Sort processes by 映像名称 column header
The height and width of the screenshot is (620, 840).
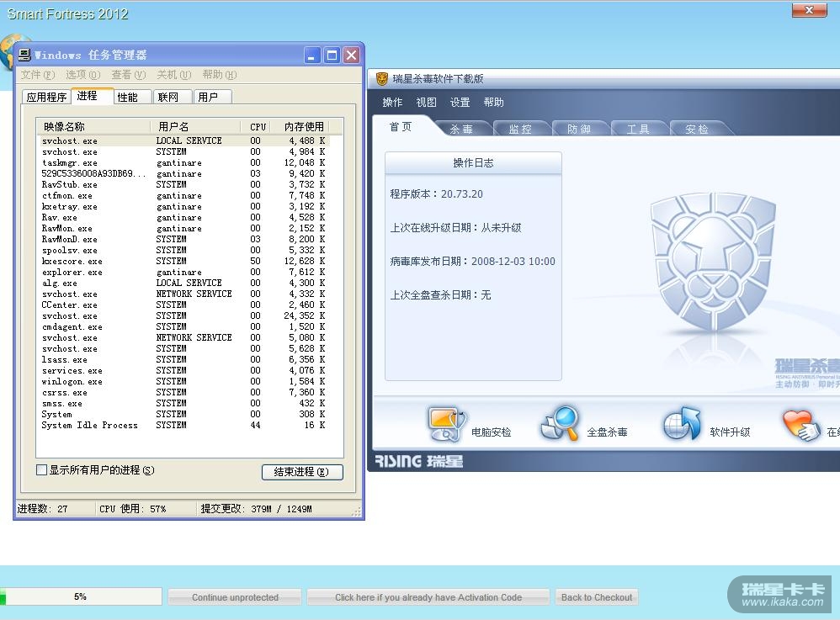tap(93, 126)
